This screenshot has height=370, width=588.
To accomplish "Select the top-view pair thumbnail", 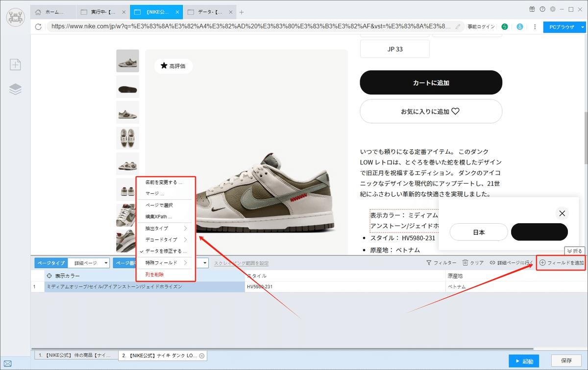I will (127, 138).
